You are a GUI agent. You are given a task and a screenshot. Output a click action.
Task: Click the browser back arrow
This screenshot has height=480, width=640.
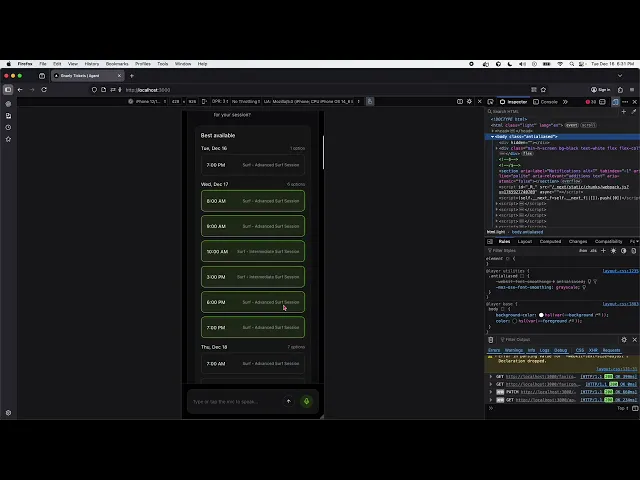[20, 90]
